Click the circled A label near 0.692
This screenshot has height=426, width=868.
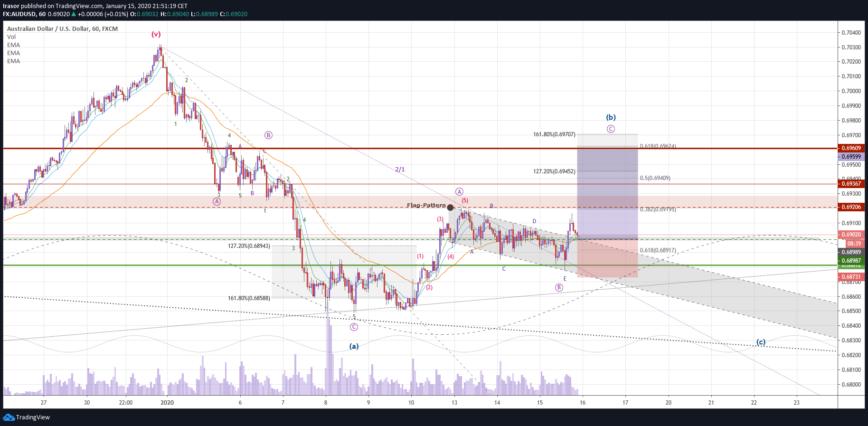click(x=459, y=191)
